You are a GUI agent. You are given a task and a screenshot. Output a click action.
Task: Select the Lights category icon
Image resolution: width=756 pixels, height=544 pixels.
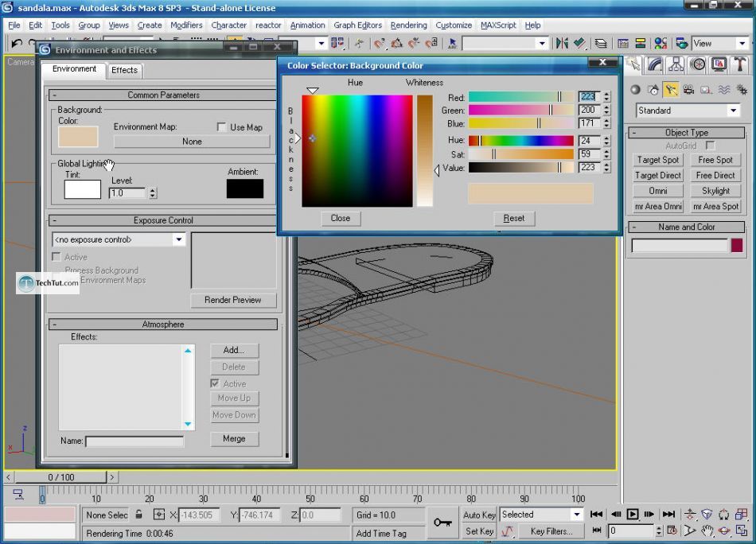tap(671, 90)
